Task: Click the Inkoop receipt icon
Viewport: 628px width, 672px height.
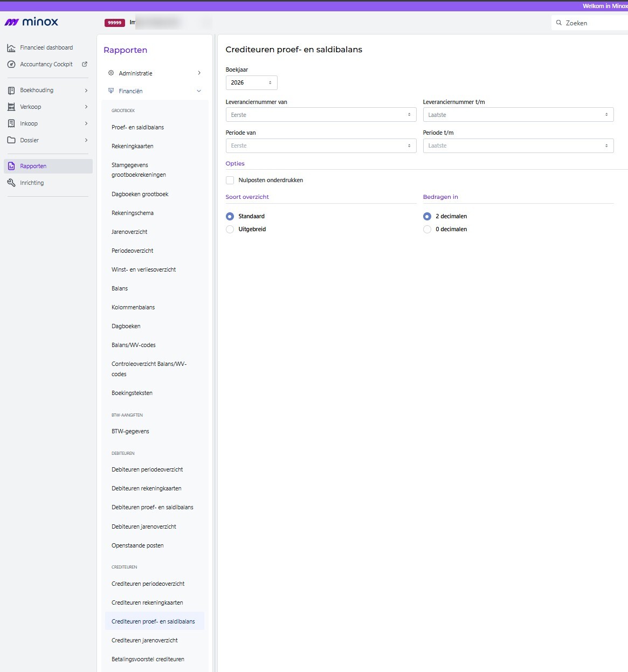Action: (11, 123)
